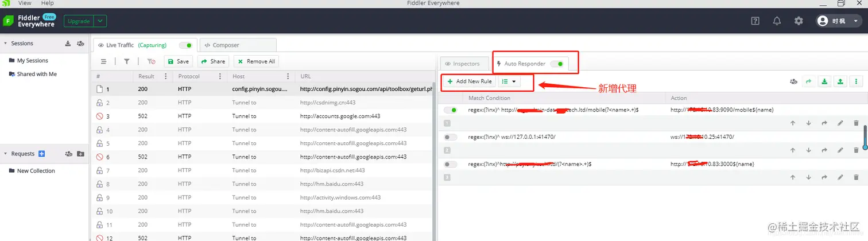Click Remove All button

pos(256,61)
